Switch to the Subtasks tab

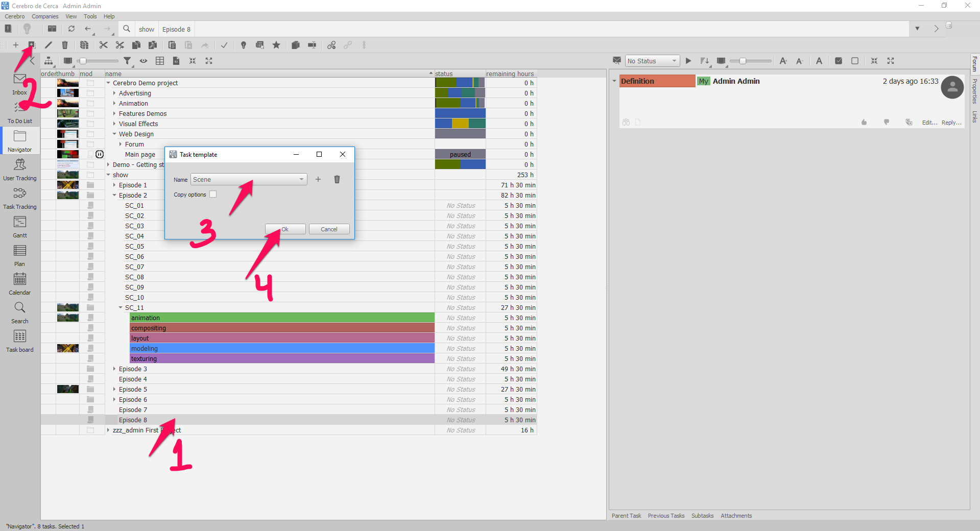pyautogui.click(x=702, y=516)
